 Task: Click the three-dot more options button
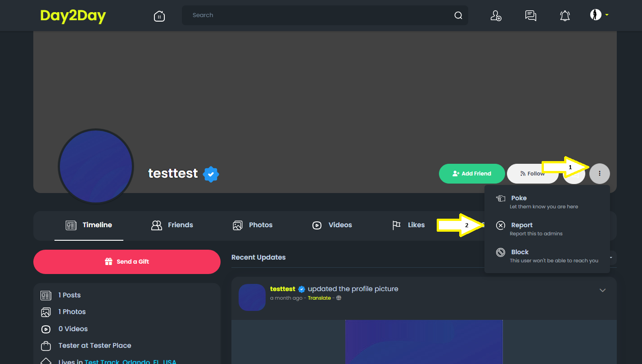pos(600,173)
